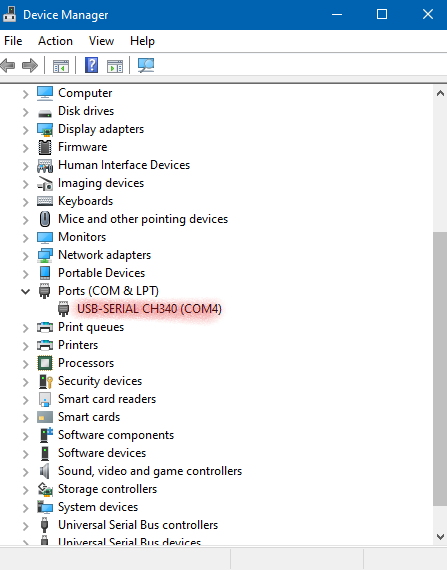The height and width of the screenshot is (570, 447).
Task: Click the Storage controllers icon
Action: pos(45,489)
